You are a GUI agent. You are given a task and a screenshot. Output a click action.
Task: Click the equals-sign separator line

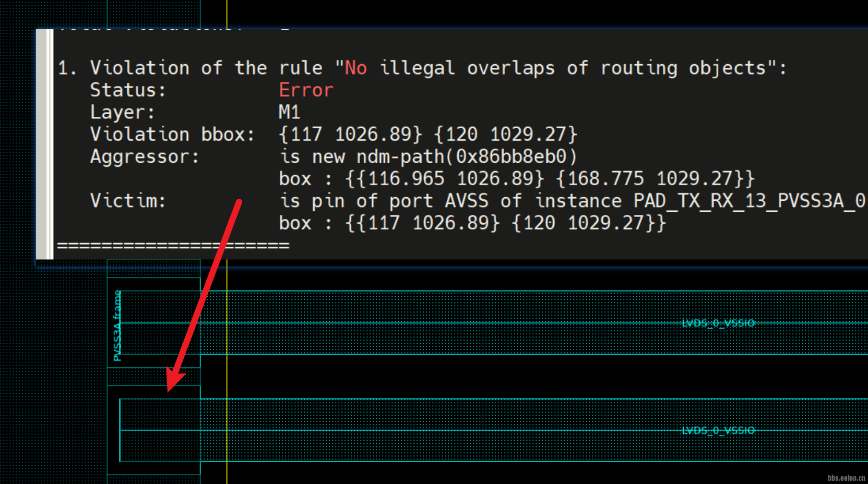point(173,245)
